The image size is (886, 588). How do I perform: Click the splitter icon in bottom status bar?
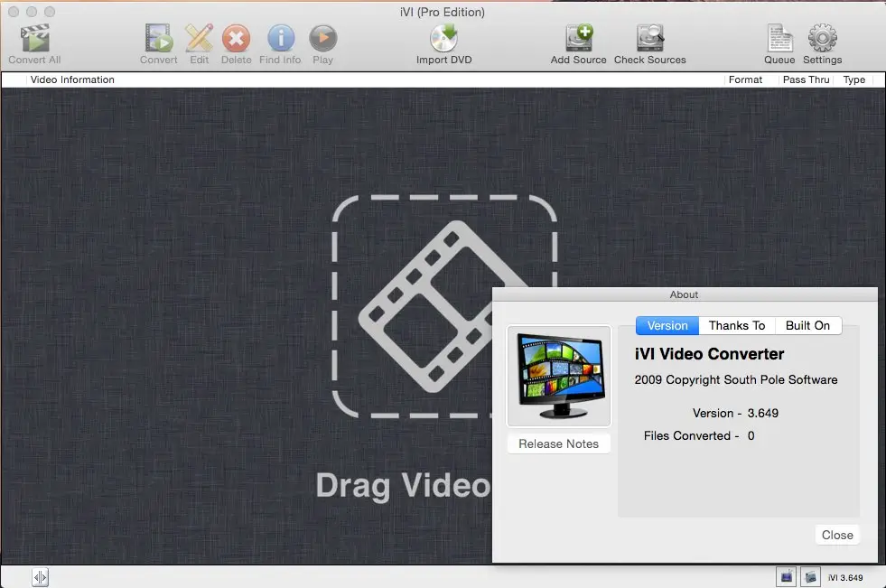40,577
